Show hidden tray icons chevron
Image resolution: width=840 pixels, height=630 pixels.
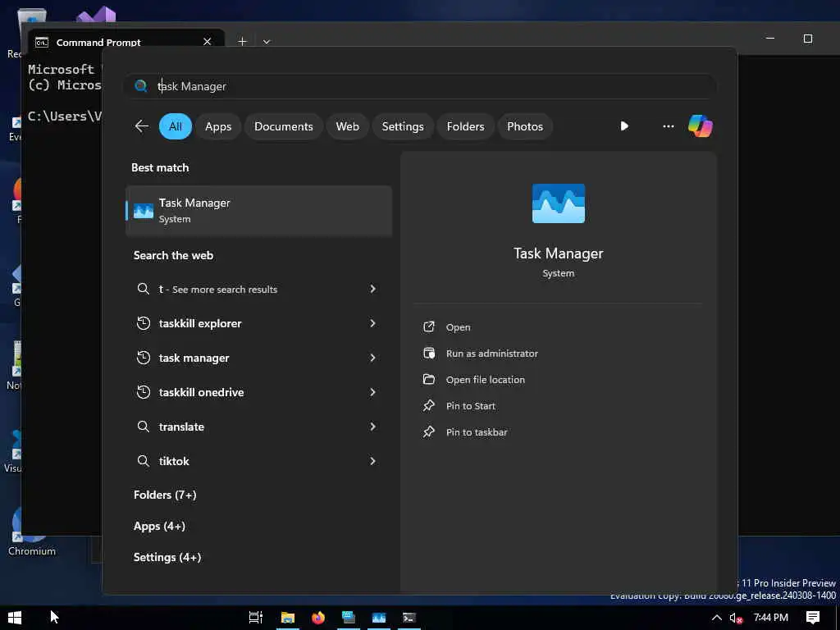717,618
